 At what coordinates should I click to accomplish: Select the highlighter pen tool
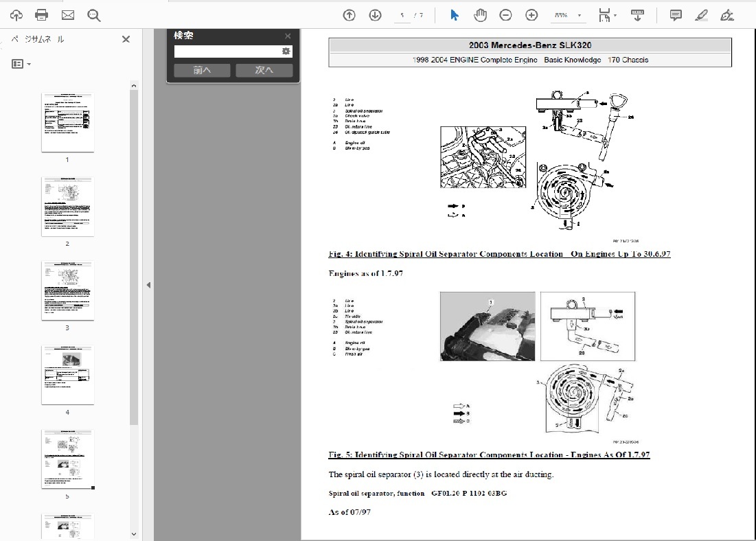coord(702,15)
